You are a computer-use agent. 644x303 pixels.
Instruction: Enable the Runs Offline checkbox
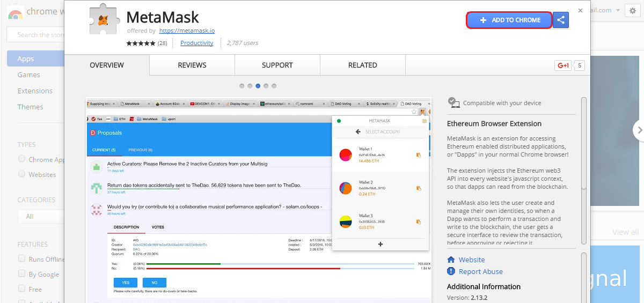[22, 258]
